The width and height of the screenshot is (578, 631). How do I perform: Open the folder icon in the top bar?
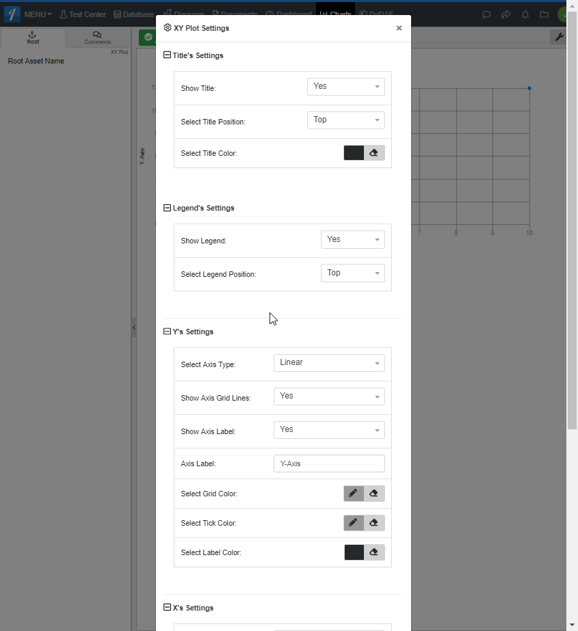click(x=544, y=15)
